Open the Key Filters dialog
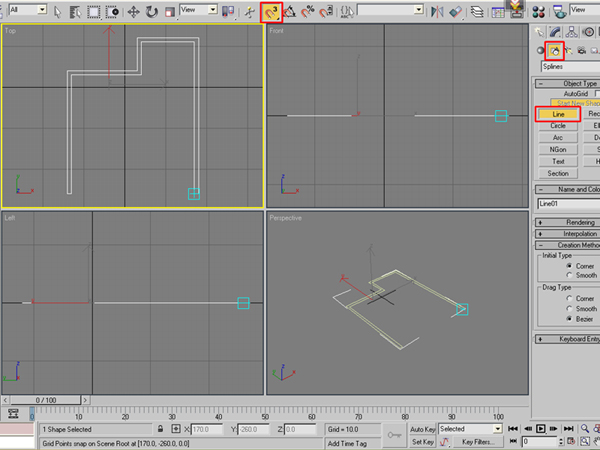The height and width of the screenshot is (450, 600). pos(476,442)
